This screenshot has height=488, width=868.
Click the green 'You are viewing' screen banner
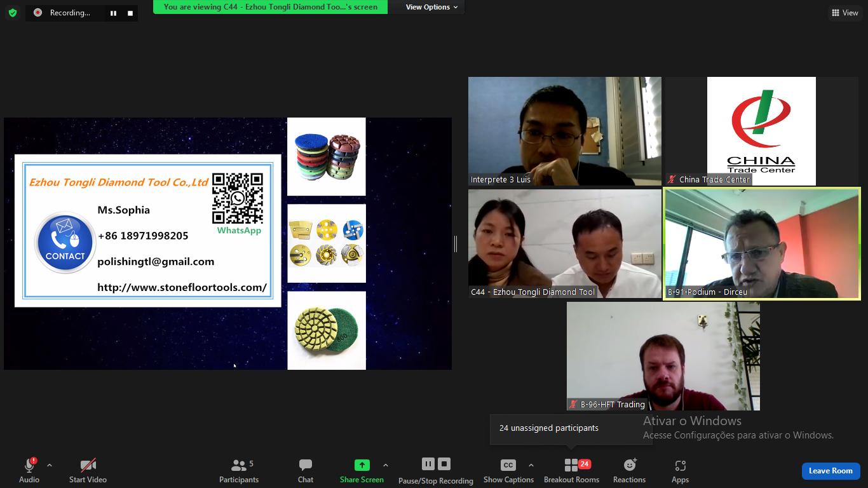pos(271,7)
